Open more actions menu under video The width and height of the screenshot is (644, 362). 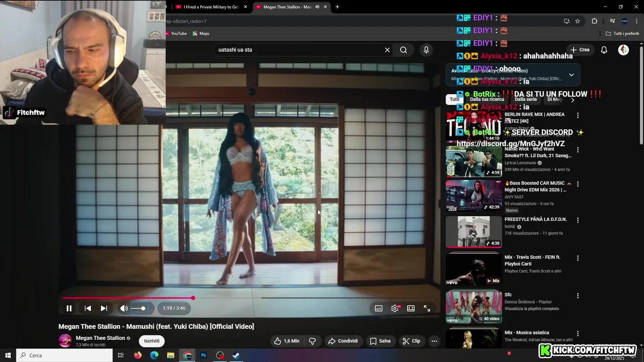(434, 341)
